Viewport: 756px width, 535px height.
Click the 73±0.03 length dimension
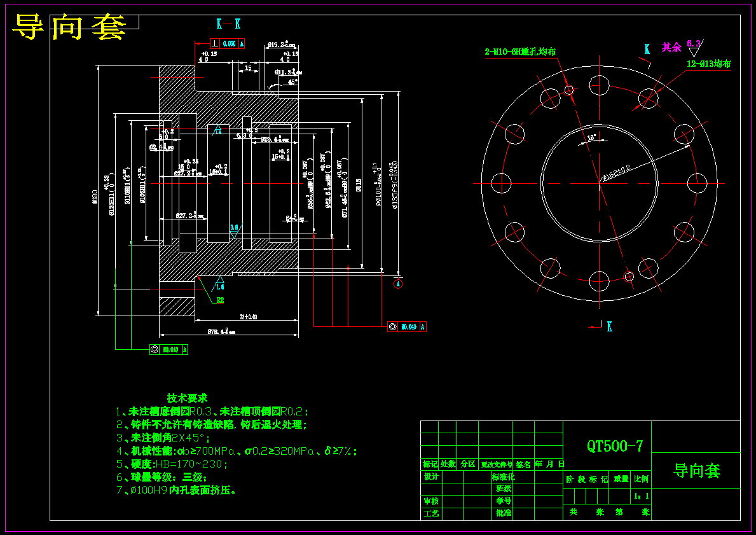click(249, 317)
